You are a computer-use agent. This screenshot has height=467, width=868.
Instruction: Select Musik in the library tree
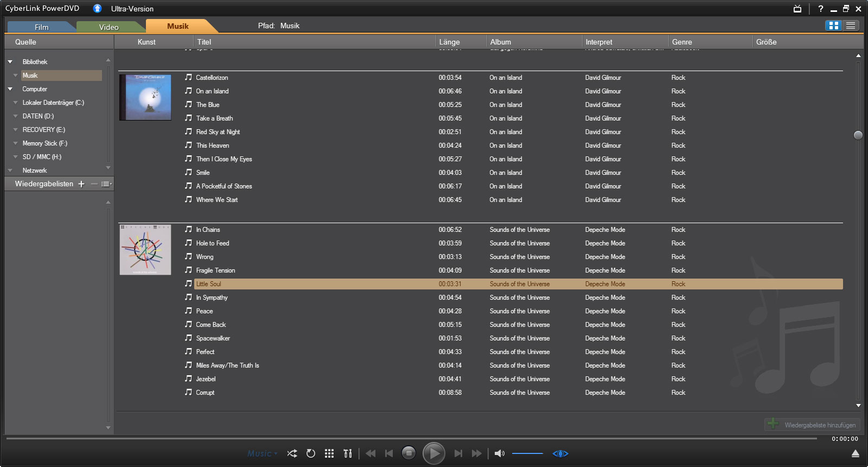click(x=61, y=75)
